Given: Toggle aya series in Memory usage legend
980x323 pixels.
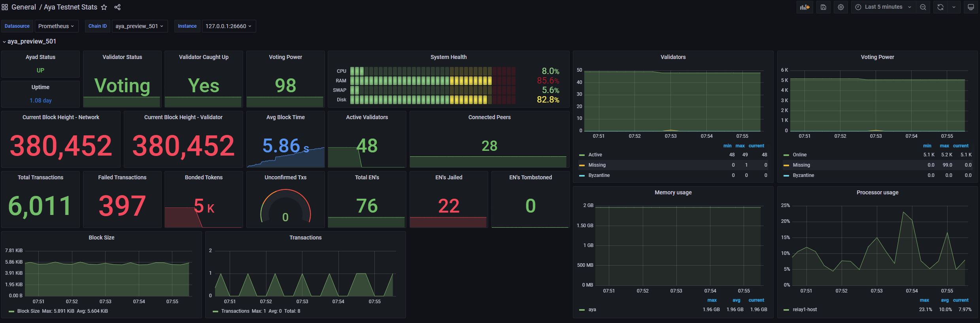Looking at the screenshot, I should [592, 310].
